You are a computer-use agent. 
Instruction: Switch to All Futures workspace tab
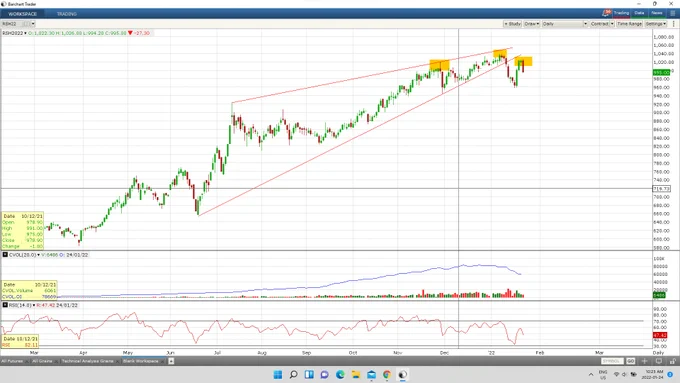(12, 361)
